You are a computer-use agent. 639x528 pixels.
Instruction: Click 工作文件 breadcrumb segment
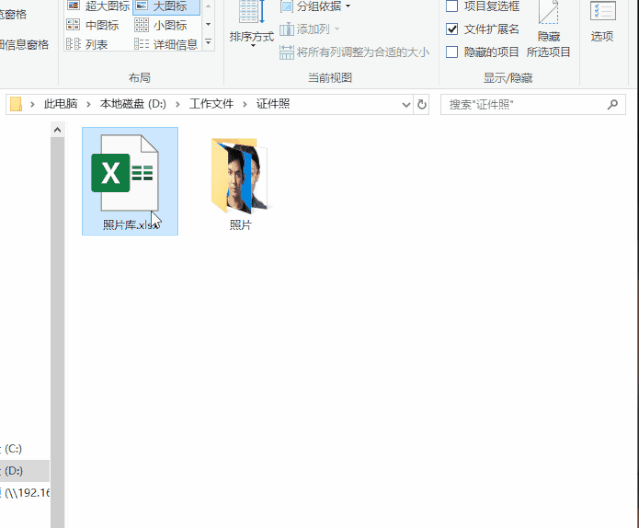[x=211, y=104]
